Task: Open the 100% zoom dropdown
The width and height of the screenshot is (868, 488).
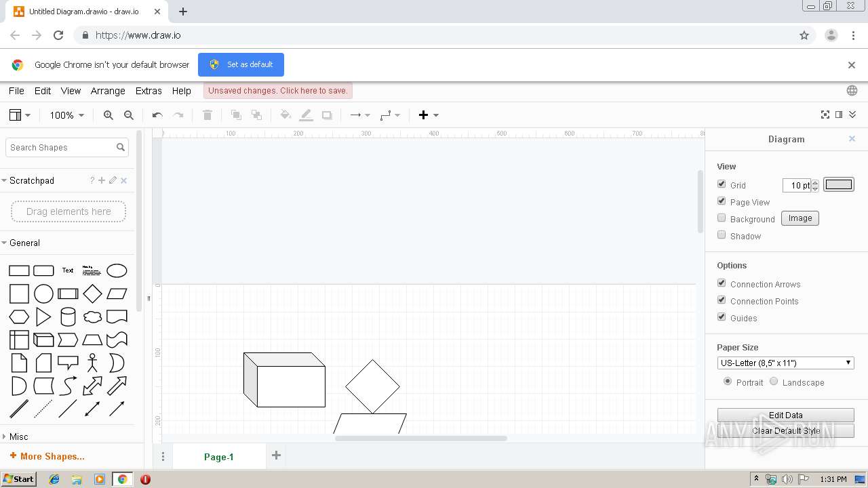Action: 66,115
